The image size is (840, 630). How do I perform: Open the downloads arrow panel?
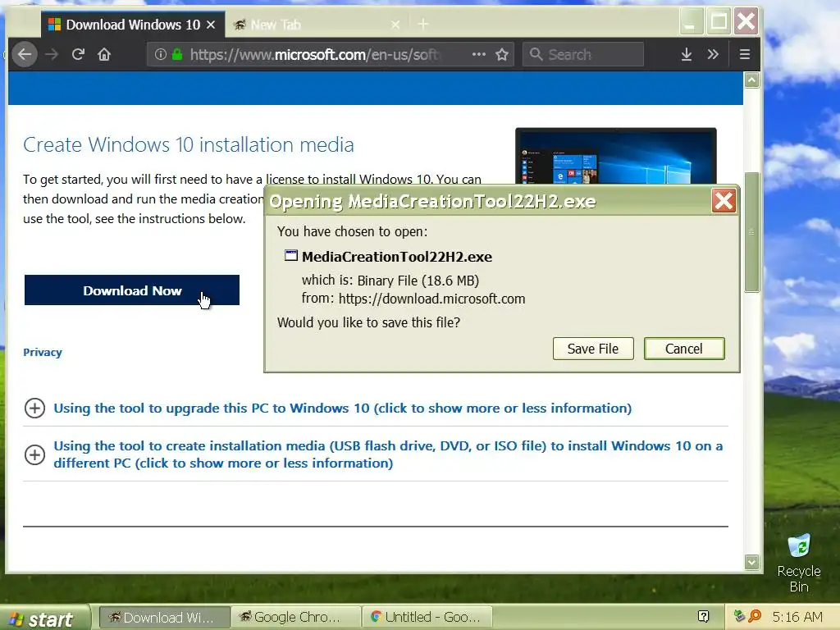687,54
